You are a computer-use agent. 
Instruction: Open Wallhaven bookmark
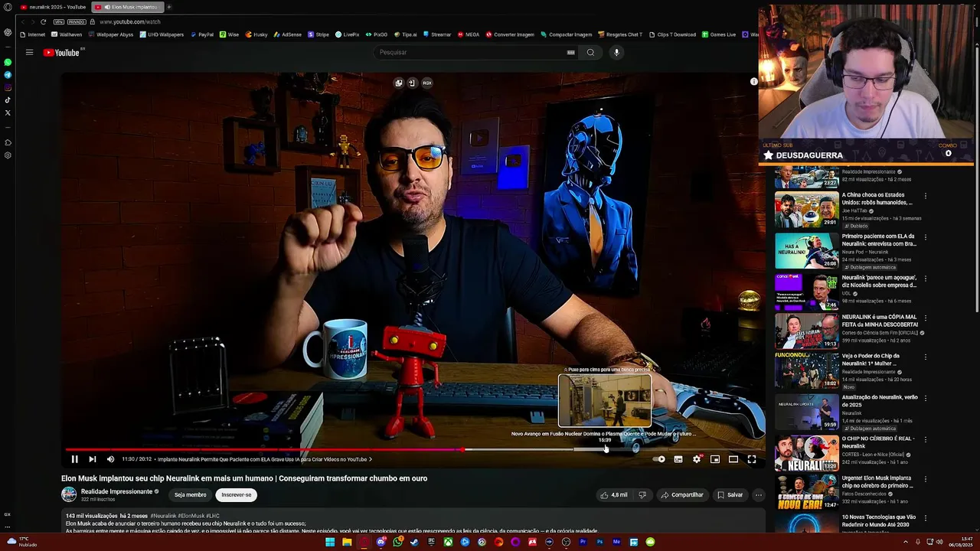pyautogui.click(x=67, y=34)
